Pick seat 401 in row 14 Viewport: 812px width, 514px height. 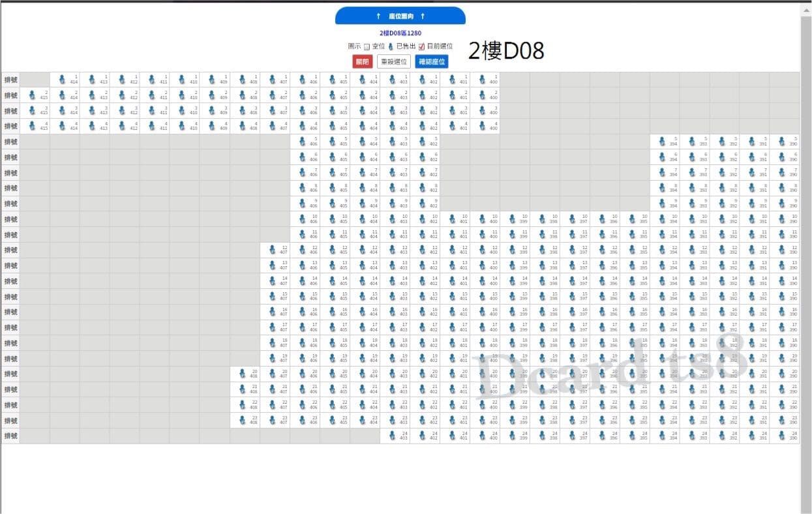tap(455, 281)
